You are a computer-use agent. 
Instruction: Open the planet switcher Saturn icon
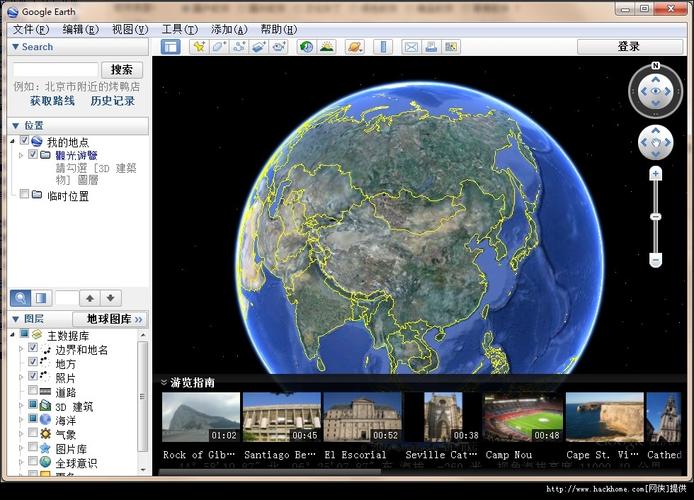point(355,47)
